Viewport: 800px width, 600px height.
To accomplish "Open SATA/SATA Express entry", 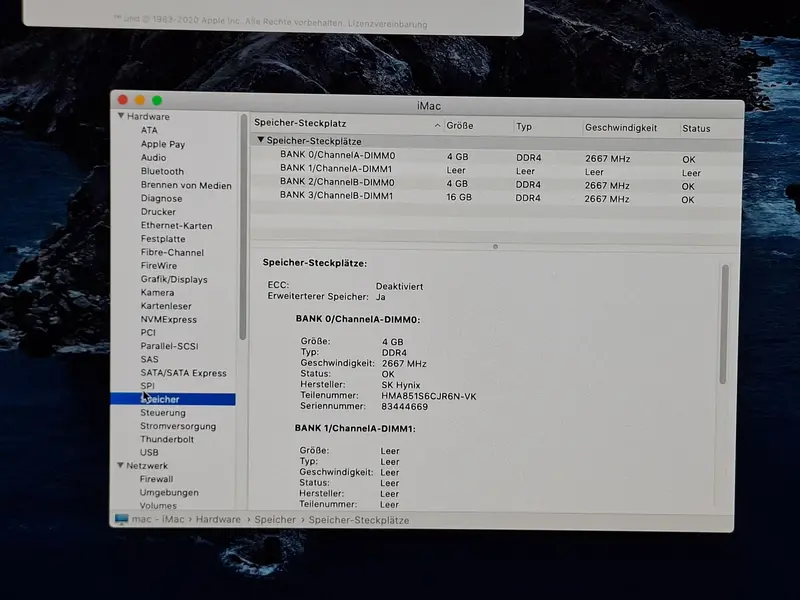I will coord(183,373).
